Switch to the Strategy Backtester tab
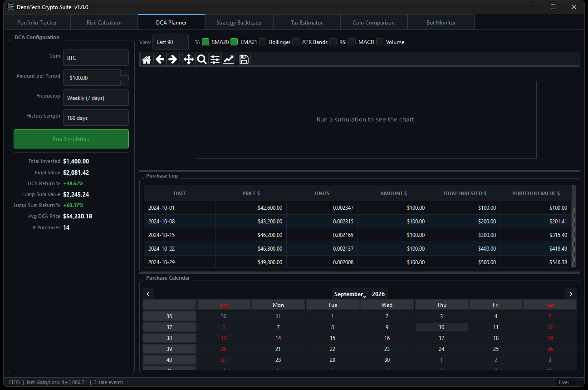This screenshot has height=390, width=588. [x=239, y=22]
